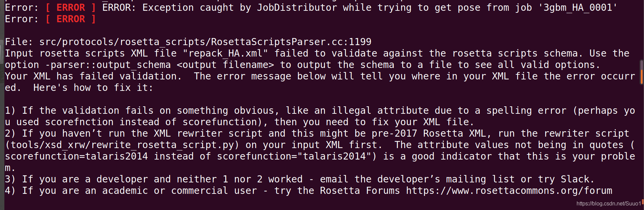Click the "pre-2017" text in step 2
Image resolution: width=644 pixels, height=210 pixels.
point(394,134)
